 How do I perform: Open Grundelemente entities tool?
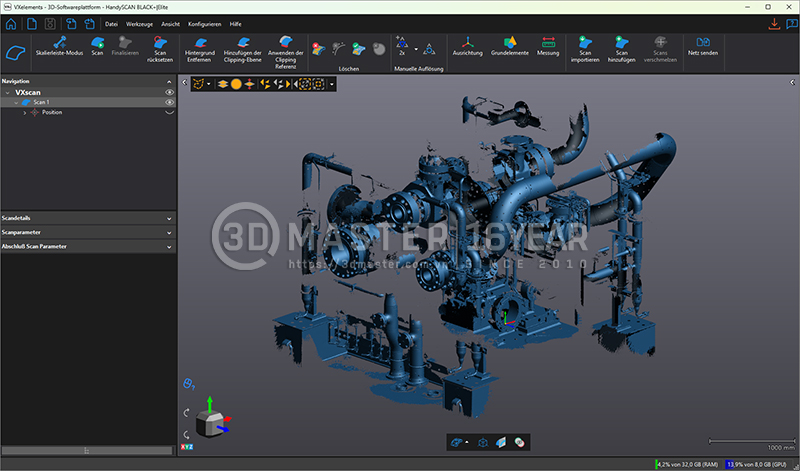(x=510, y=46)
